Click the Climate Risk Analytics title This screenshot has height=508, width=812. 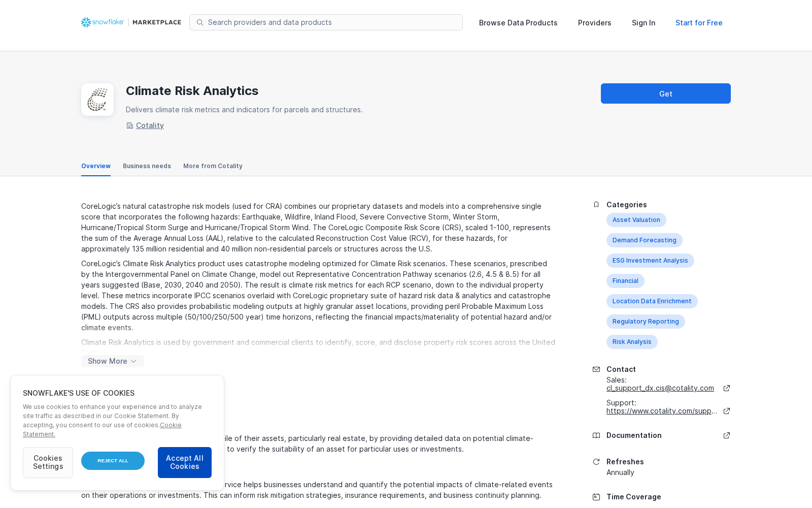(192, 91)
